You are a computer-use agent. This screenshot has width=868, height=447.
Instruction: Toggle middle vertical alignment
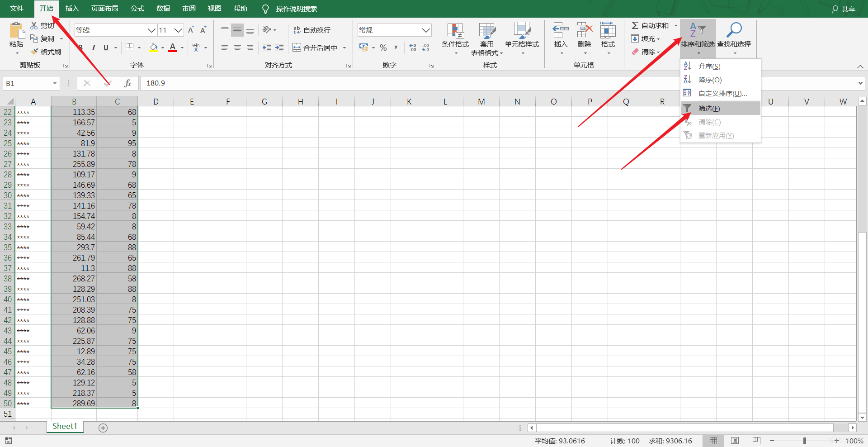(237, 30)
